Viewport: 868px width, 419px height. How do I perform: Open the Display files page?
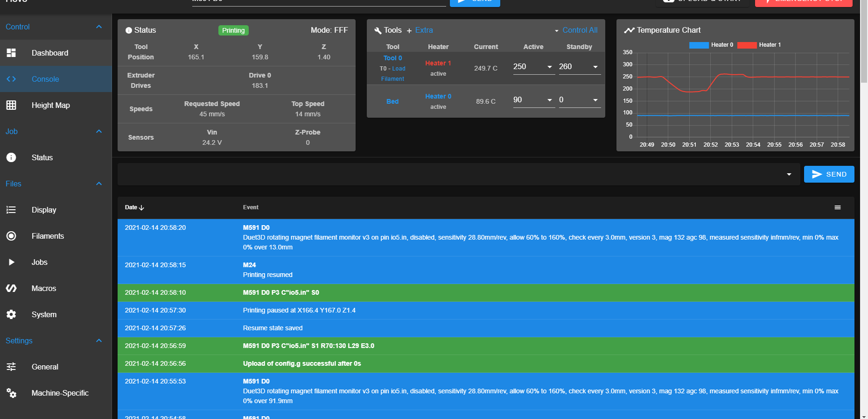coord(56,210)
